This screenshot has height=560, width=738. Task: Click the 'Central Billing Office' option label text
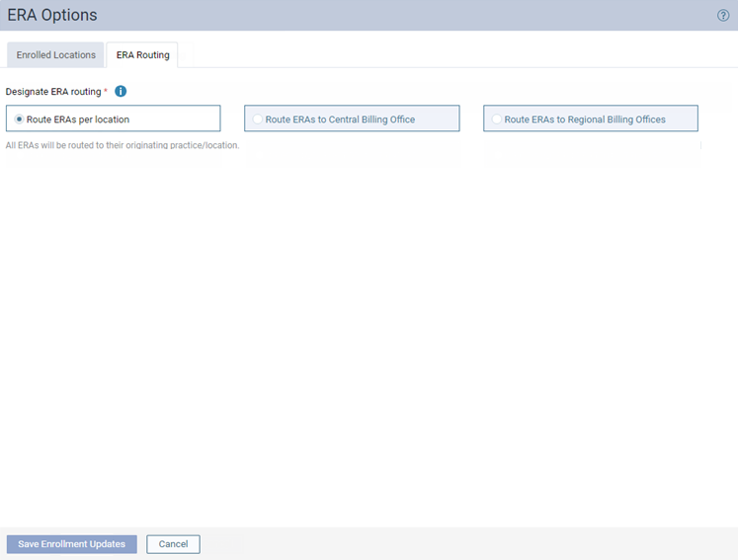point(340,120)
